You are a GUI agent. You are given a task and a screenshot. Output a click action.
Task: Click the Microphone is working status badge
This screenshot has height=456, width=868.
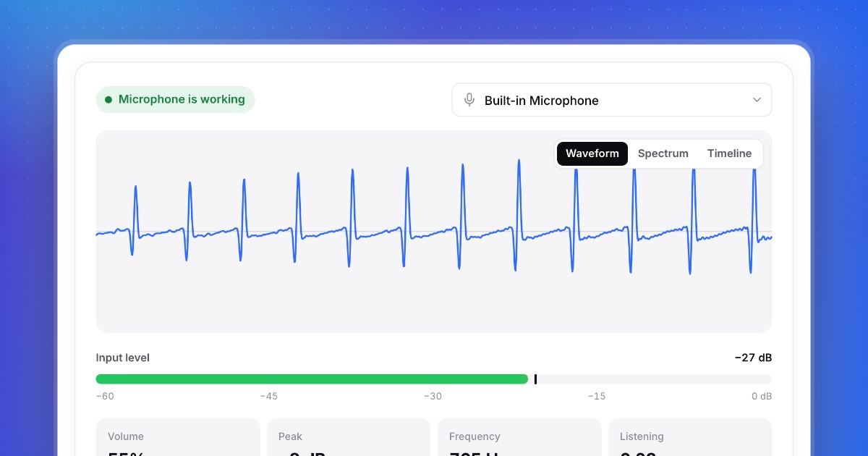[x=176, y=99]
